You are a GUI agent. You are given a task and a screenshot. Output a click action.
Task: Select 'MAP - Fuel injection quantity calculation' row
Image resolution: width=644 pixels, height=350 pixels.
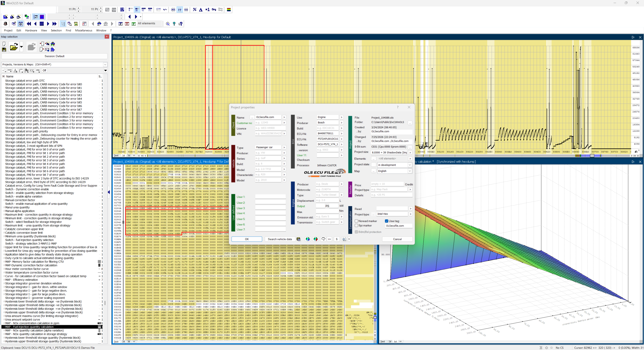coord(52,327)
